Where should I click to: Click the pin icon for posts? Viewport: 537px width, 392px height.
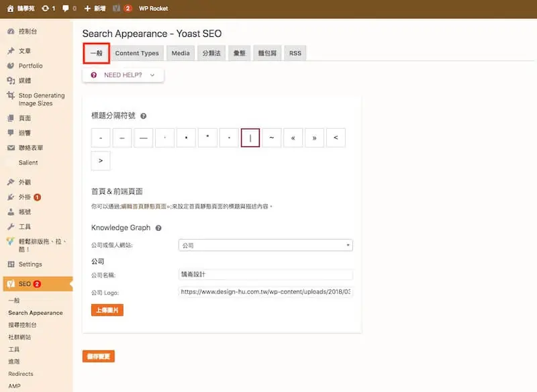pyautogui.click(x=11, y=51)
